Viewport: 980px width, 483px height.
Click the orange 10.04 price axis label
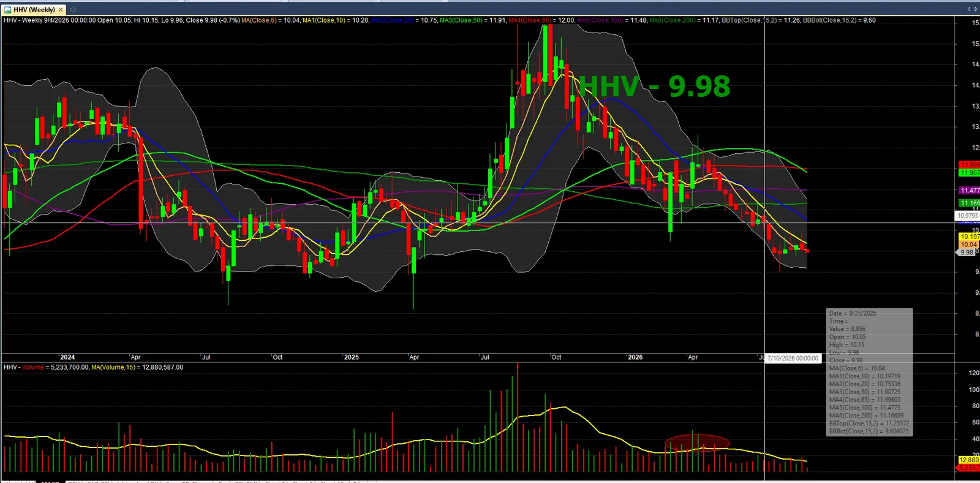968,245
